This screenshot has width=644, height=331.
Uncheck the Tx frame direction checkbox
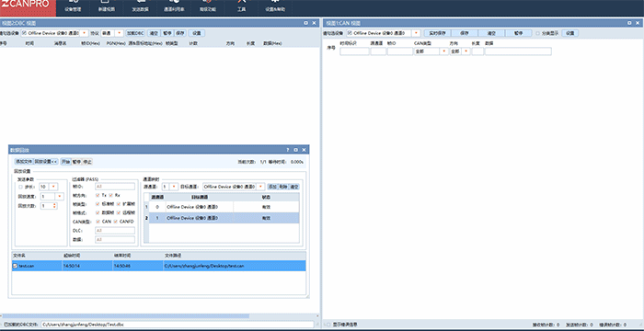pos(98,195)
